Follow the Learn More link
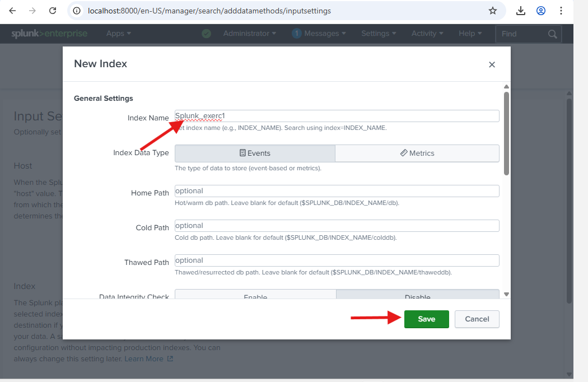Viewport: 588px width, 382px height. [144, 358]
